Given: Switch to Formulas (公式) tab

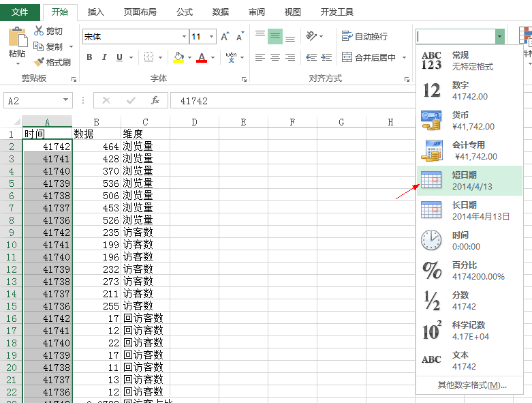Looking at the screenshot, I should (184, 12).
